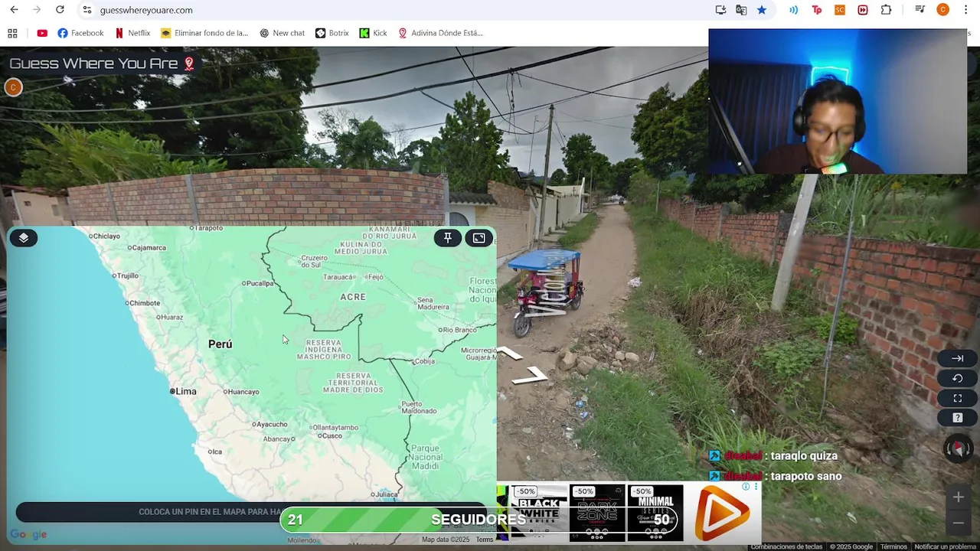This screenshot has width=980, height=551.
Task: Click the translate page icon
Action: click(x=741, y=10)
